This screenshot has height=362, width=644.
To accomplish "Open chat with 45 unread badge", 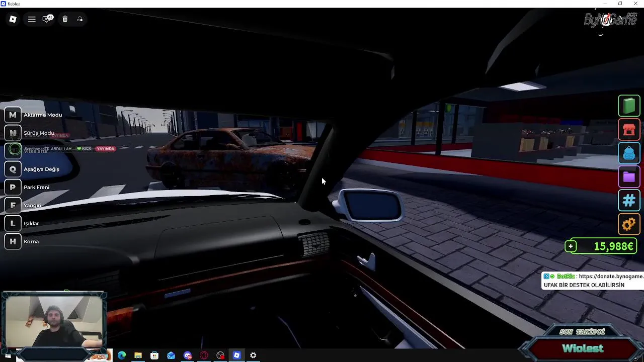I will [x=47, y=19].
